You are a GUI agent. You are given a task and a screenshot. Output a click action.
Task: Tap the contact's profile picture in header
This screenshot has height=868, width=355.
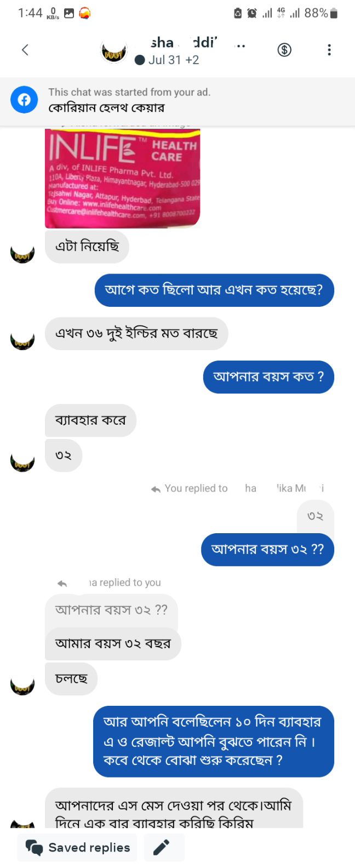pyautogui.click(x=114, y=51)
